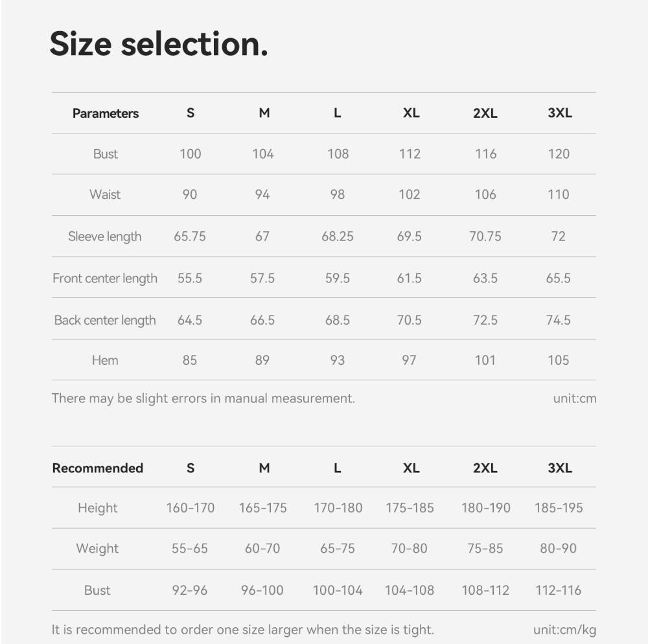This screenshot has height=644, width=648.
Task: Select the Front center length label
Action: click(104, 279)
